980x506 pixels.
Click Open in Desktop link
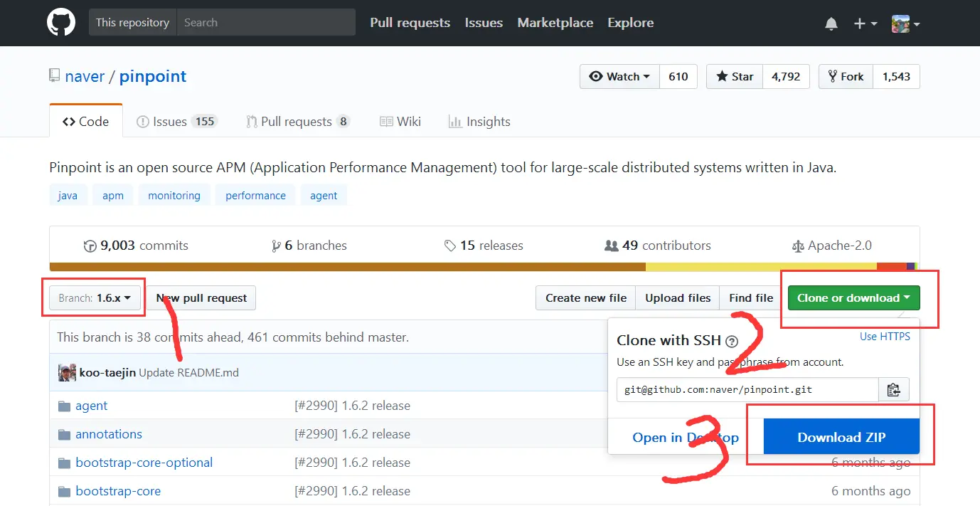pos(686,437)
